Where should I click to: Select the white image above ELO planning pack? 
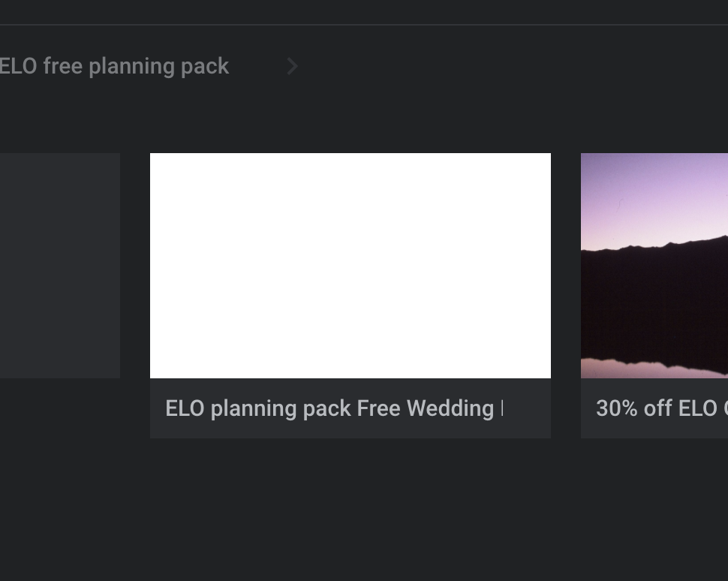[x=350, y=265]
